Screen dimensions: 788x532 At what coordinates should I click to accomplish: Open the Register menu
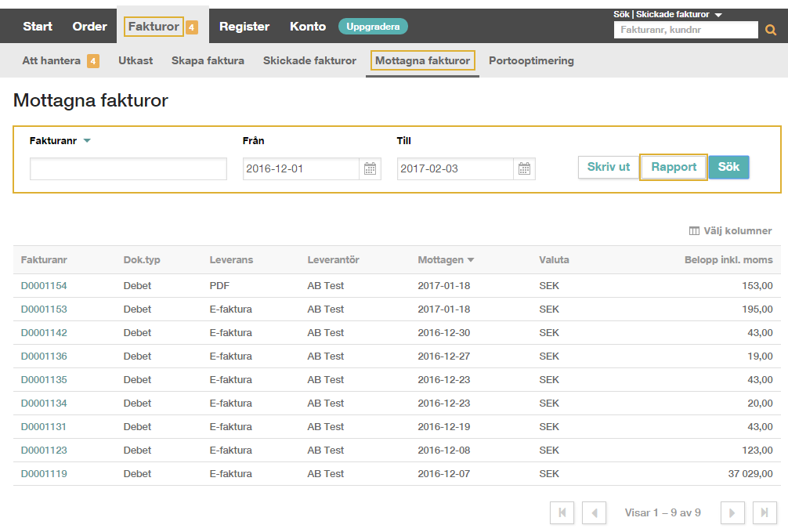tap(244, 26)
